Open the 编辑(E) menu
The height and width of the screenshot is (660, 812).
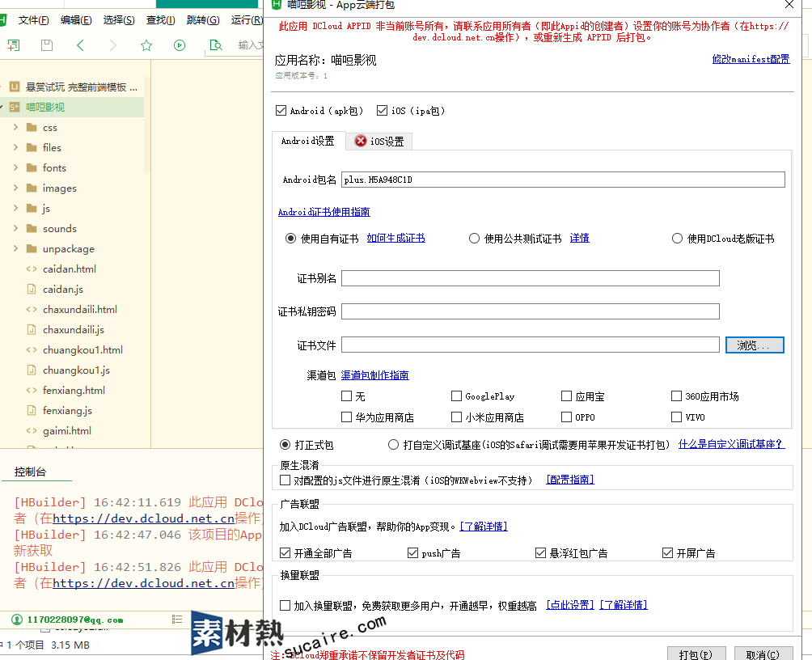coord(76,20)
